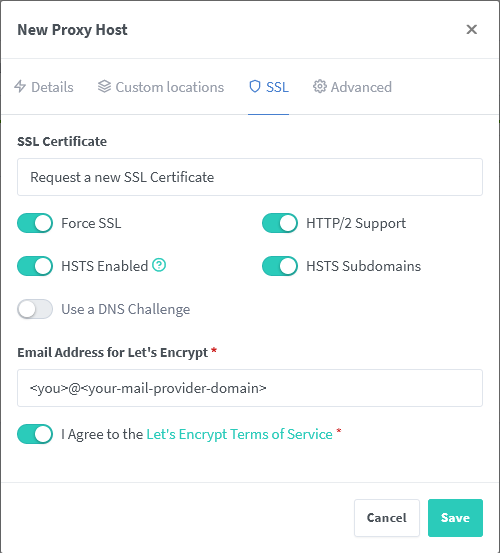Go to the Advanced tab

coord(352,87)
